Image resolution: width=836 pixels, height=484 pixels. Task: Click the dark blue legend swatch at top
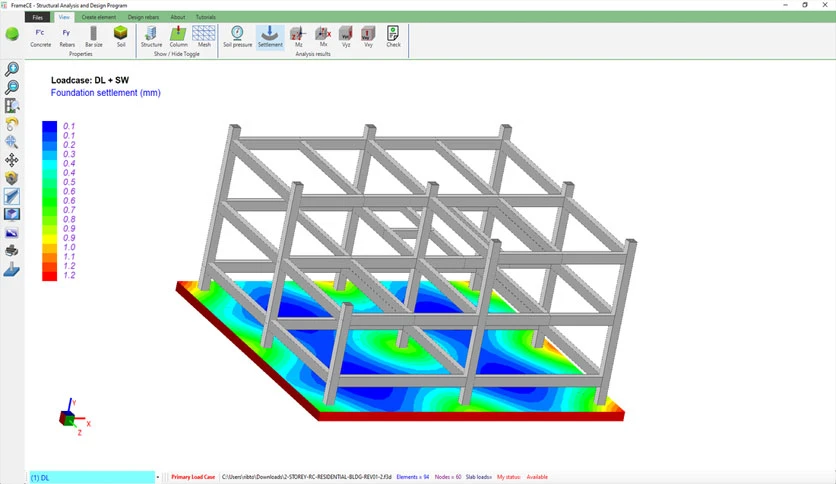pos(50,126)
